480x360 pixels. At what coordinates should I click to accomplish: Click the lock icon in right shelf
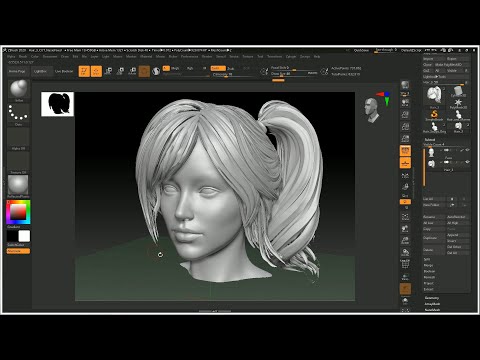(405, 187)
